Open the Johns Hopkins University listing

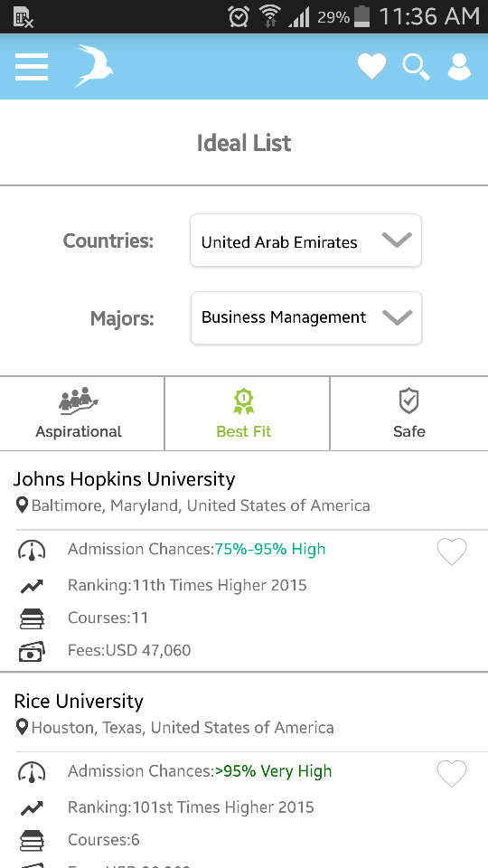[x=124, y=479]
